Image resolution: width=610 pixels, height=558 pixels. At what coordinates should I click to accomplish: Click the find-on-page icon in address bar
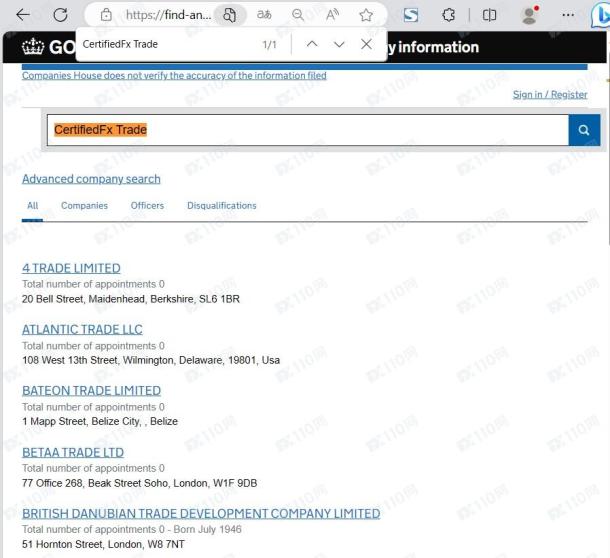click(x=230, y=15)
